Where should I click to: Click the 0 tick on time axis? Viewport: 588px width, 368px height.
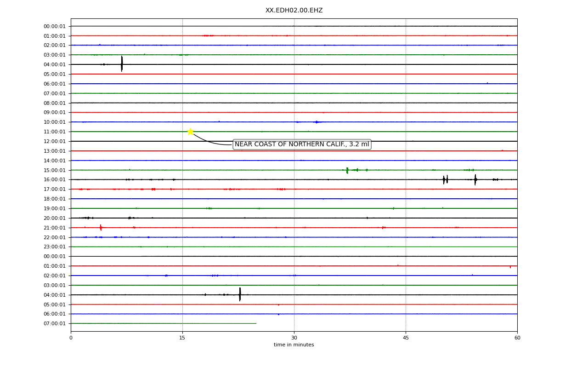point(71,338)
